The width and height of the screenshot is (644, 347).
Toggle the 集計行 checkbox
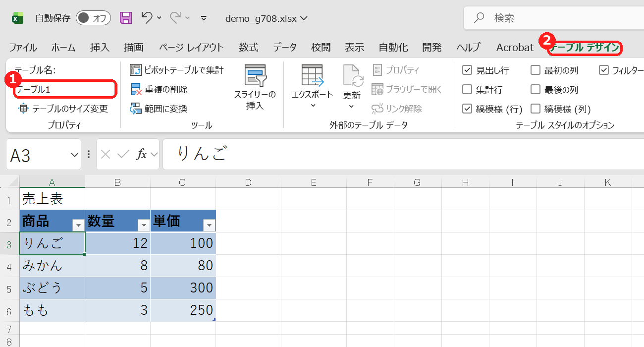pos(467,90)
